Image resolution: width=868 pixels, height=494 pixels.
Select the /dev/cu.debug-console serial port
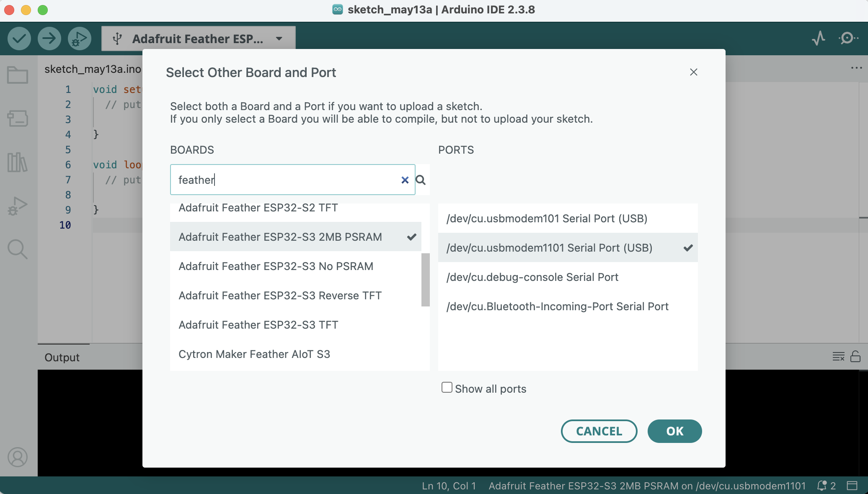(568, 277)
